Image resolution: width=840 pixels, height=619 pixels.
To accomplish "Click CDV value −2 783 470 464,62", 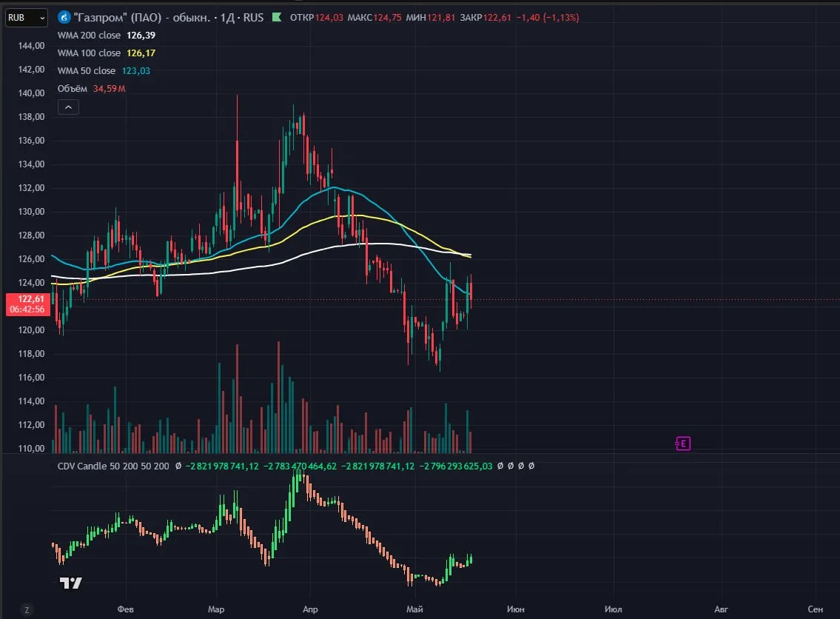I will point(300,466).
